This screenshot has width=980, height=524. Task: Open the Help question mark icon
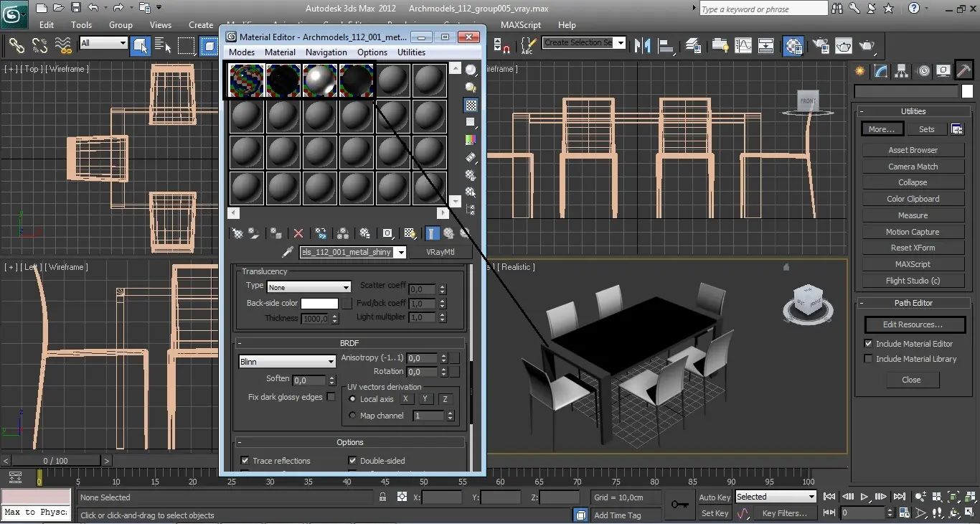(913, 9)
